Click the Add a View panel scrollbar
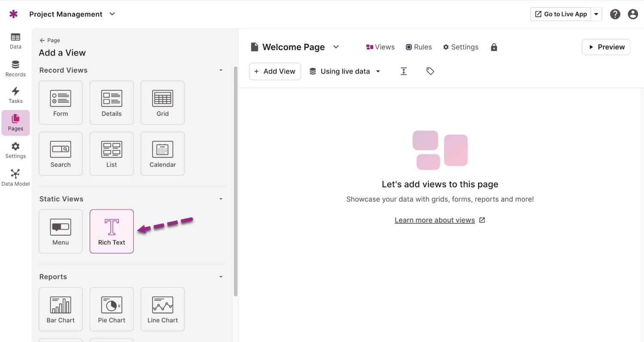Image resolution: width=644 pixels, height=342 pixels. [x=235, y=180]
